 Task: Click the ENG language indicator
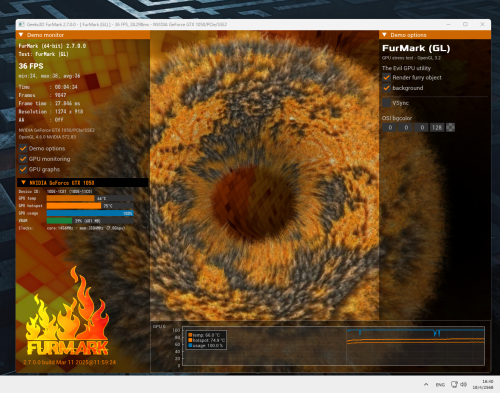(440, 385)
